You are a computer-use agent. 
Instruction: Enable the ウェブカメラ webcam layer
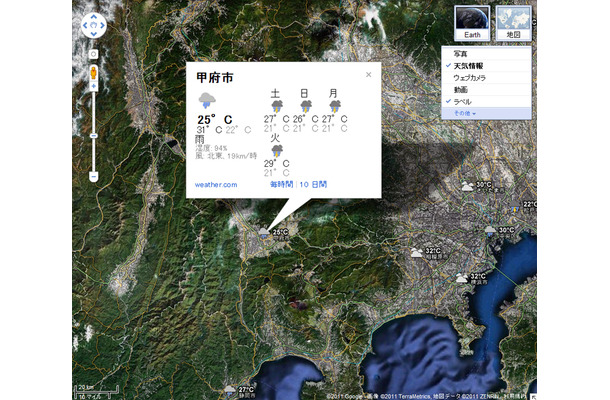pos(486,78)
